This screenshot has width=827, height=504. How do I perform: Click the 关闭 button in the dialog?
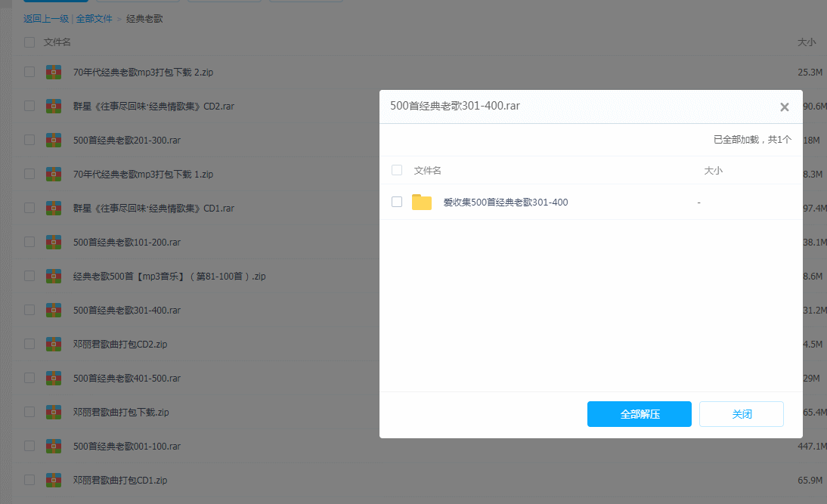pos(741,414)
